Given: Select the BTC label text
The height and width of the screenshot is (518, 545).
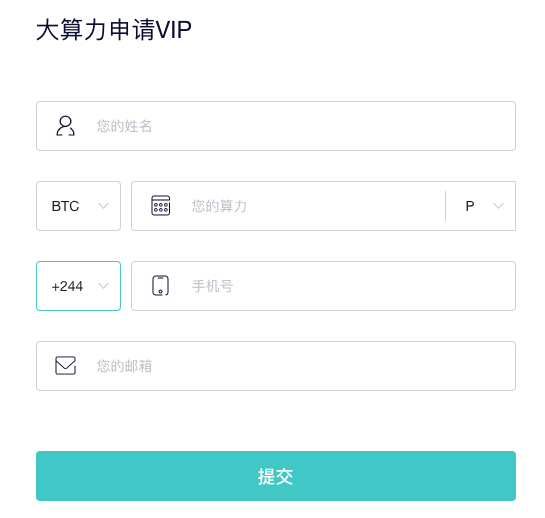Looking at the screenshot, I should tap(65, 206).
